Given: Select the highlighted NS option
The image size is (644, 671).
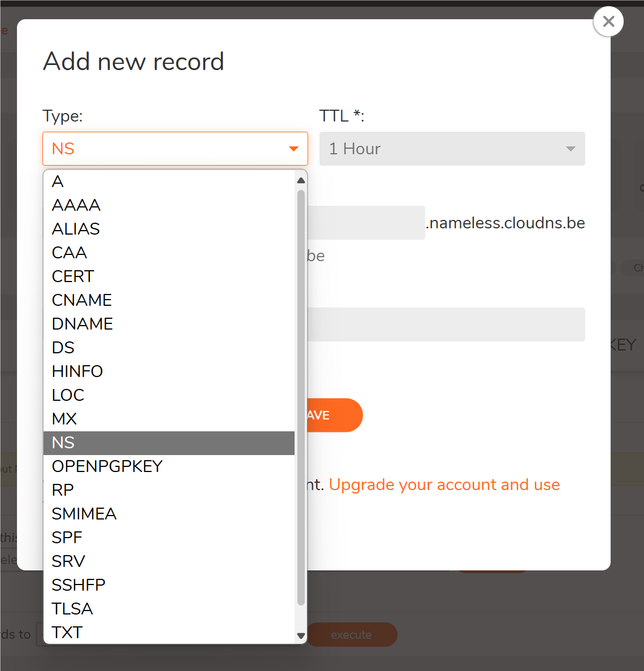Looking at the screenshot, I should [169, 443].
